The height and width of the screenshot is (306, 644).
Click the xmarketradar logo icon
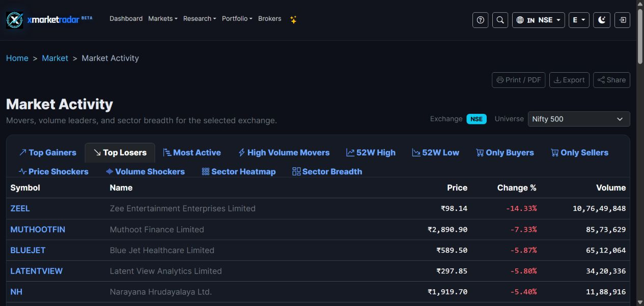pyautogui.click(x=15, y=20)
